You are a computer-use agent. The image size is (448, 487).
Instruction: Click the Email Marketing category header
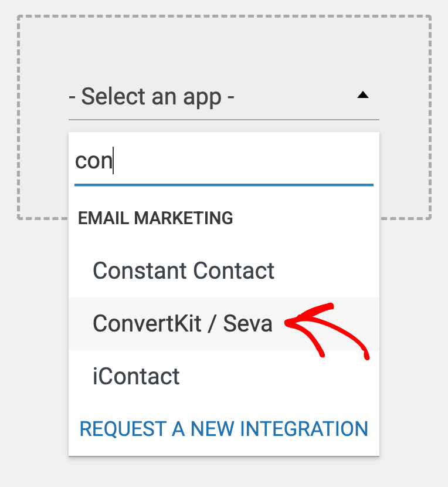coord(155,218)
